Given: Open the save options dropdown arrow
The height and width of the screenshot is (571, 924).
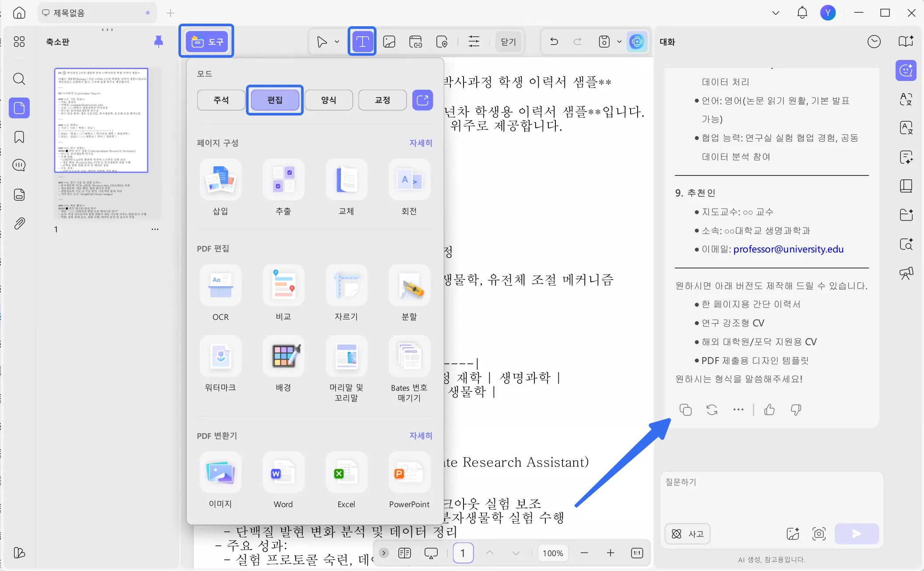Looking at the screenshot, I should pos(620,41).
